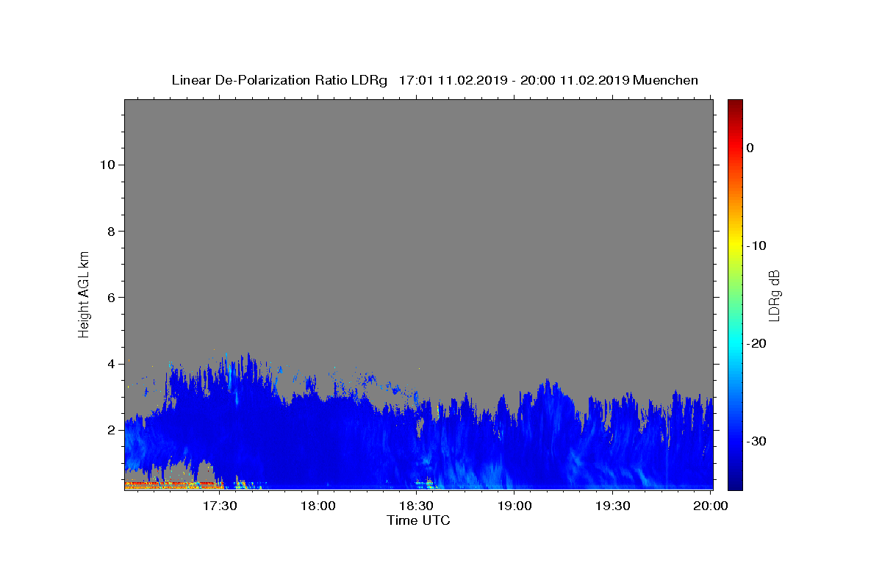The height and width of the screenshot is (588, 882).
Task: Click the plot title 'Linear De-Polarization Ratio LDRg'
Action: (x=279, y=80)
